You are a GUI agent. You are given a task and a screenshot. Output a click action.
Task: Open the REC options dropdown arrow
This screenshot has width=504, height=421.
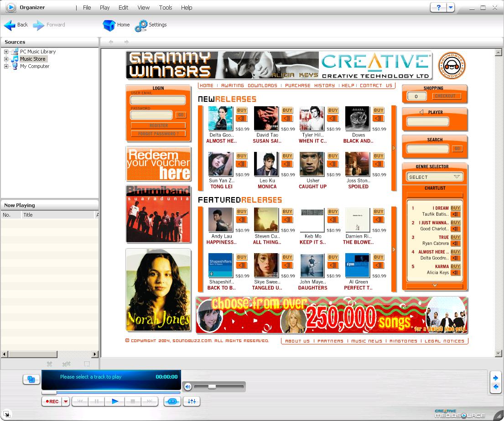[x=66, y=401]
